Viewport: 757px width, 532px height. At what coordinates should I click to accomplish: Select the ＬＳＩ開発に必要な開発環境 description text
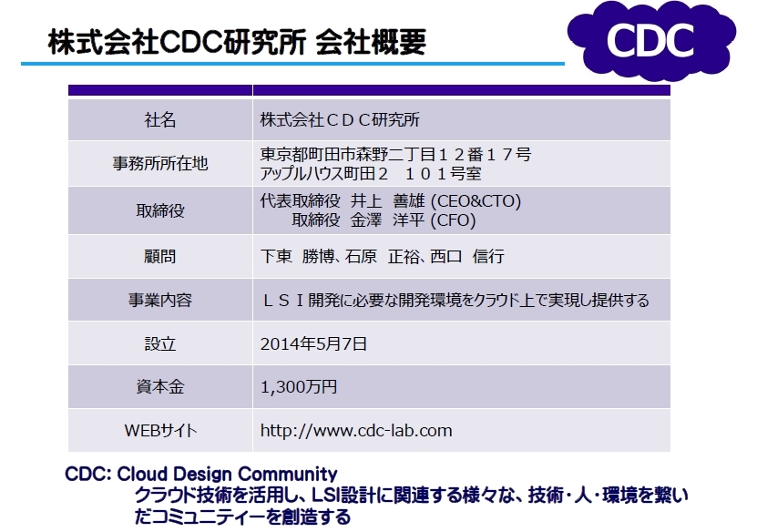click(x=455, y=301)
